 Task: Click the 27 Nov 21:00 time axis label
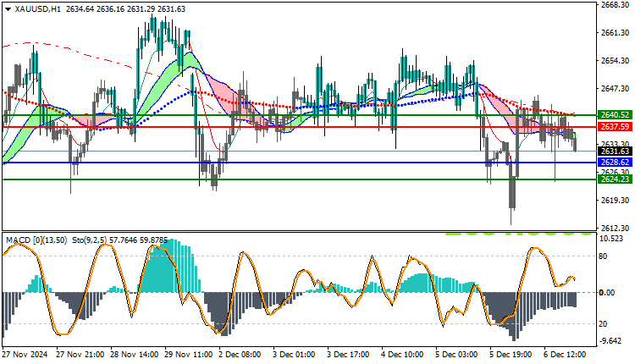pos(80,355)
